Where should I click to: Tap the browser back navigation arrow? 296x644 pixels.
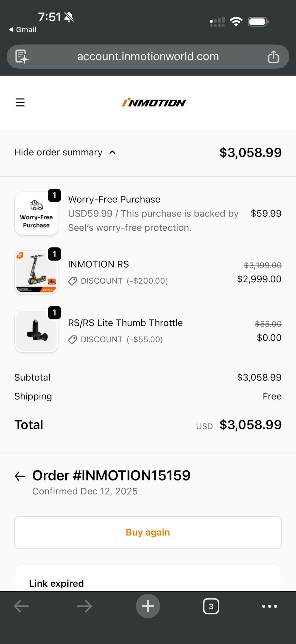coord(21,606)
